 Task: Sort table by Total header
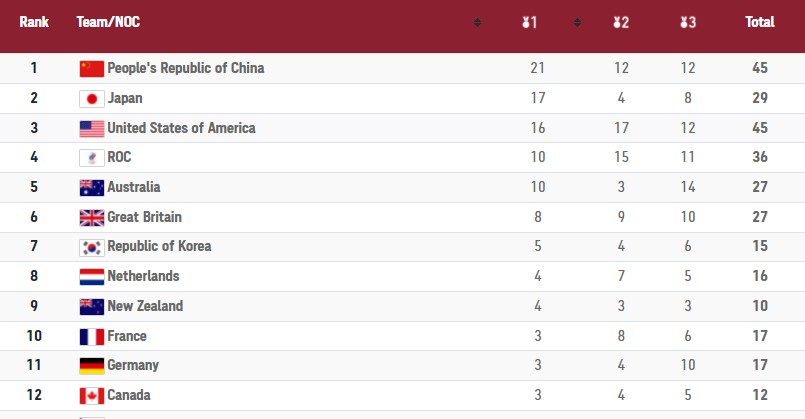[760, 22]
